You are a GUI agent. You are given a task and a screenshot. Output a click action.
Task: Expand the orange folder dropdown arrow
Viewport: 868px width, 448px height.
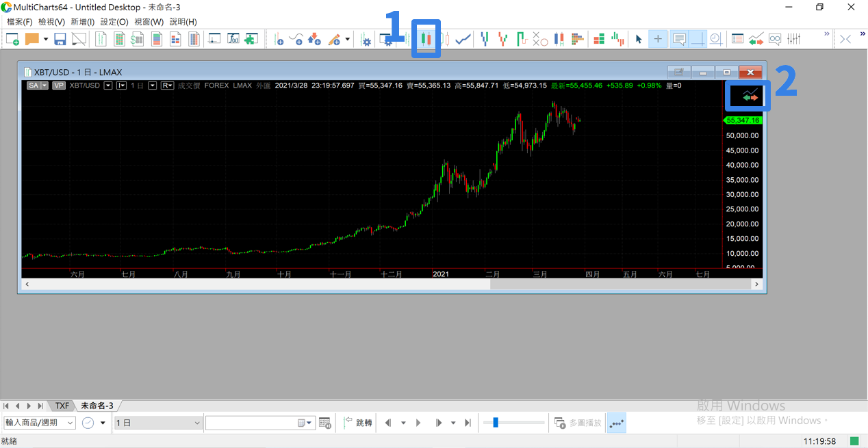[46, 39]
